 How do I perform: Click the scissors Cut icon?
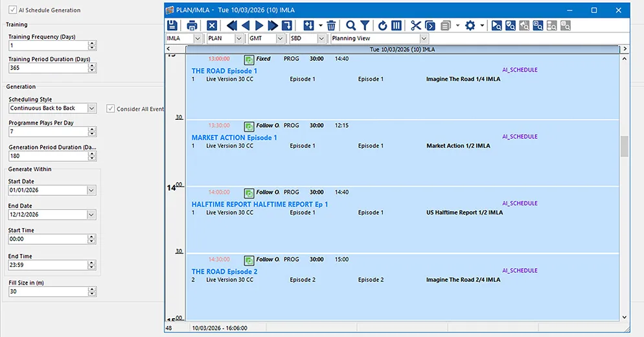415,25
